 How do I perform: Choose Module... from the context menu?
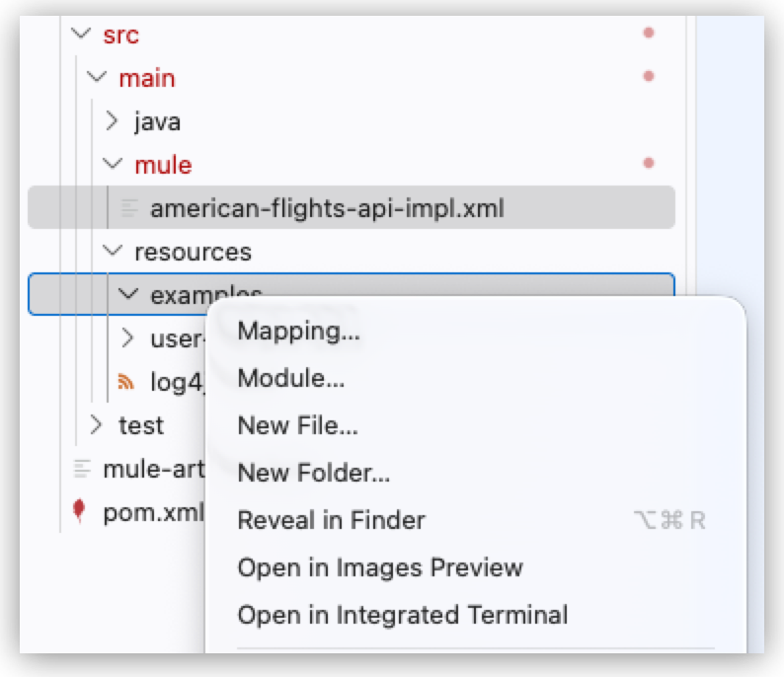(476, 378)
